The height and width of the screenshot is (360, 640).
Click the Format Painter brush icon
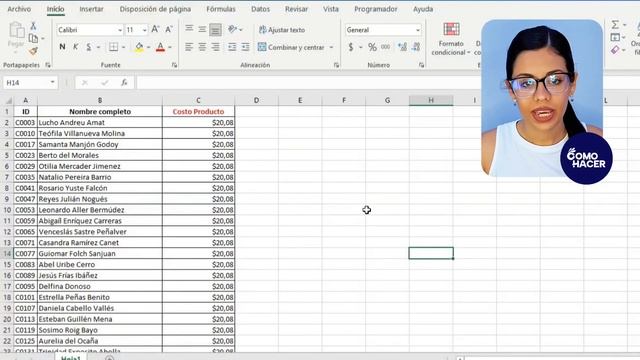33,51
